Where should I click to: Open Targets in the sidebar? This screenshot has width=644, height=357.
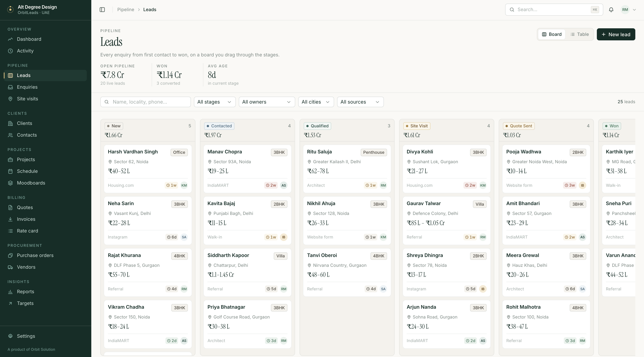click(45, 303)
